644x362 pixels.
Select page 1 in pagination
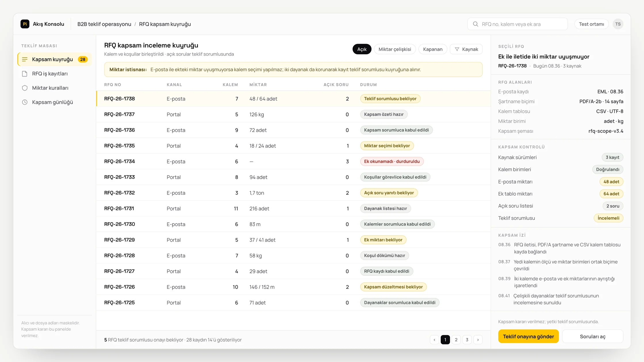click(x=445, y=340)
